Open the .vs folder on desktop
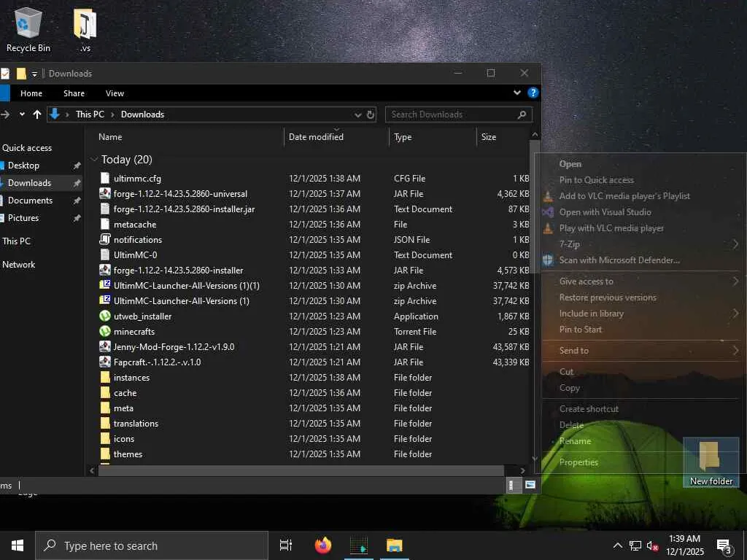 point(85,30)
